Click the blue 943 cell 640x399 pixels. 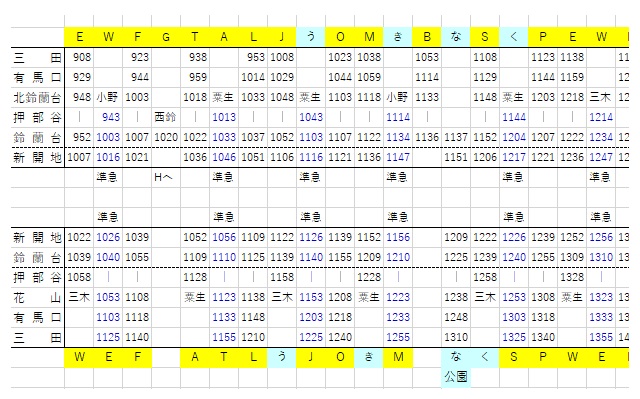coord(108,117)
